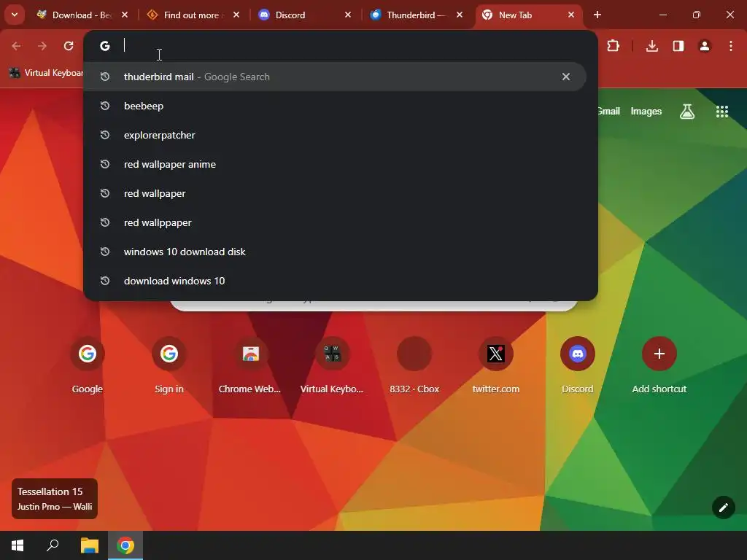The width and height of the screenshot is (747, 560).
Task: Customize Chrome with the pencil button
Action: 723,507
